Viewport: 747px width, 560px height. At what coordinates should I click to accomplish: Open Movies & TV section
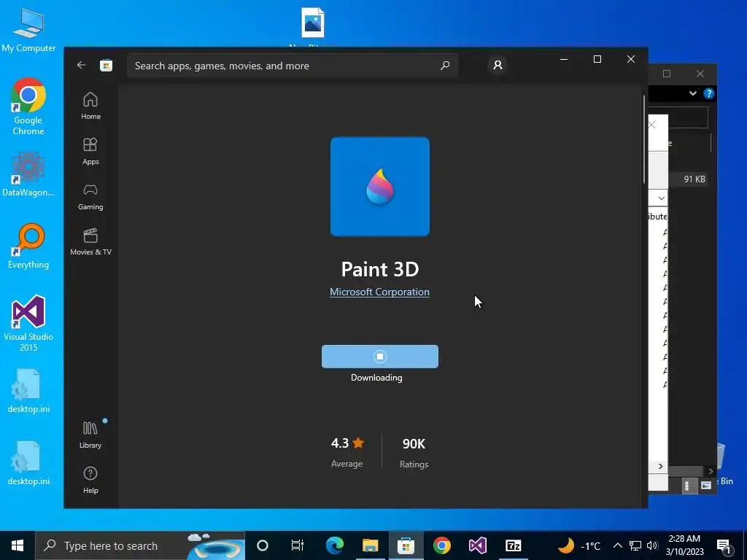tap(90, 241)
